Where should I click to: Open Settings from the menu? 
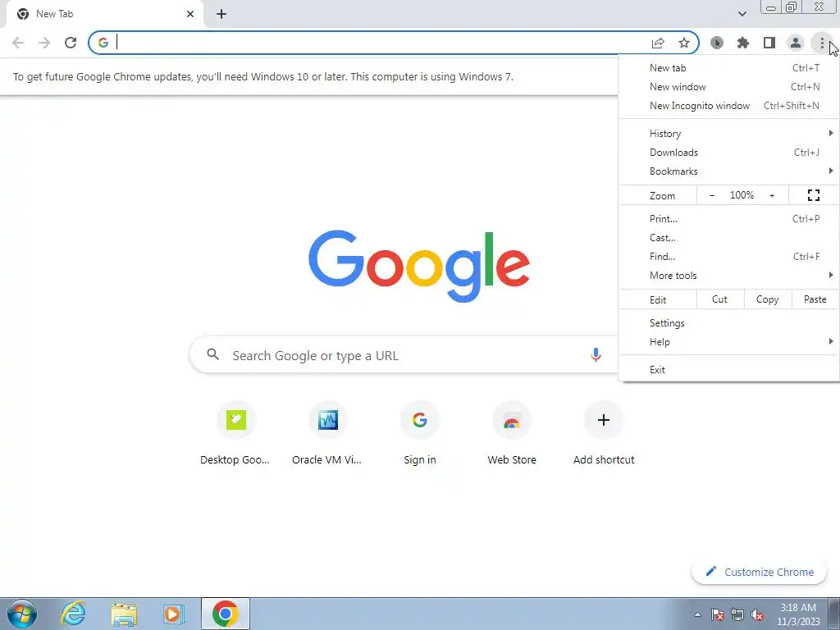[729, 323]
